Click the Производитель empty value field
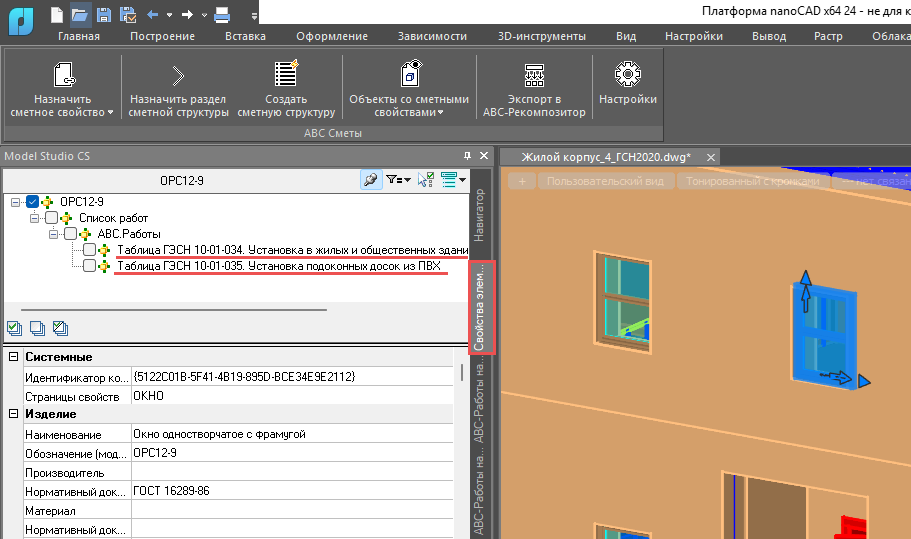The height and width of the screenshot is (539, 911). [292, 472]
